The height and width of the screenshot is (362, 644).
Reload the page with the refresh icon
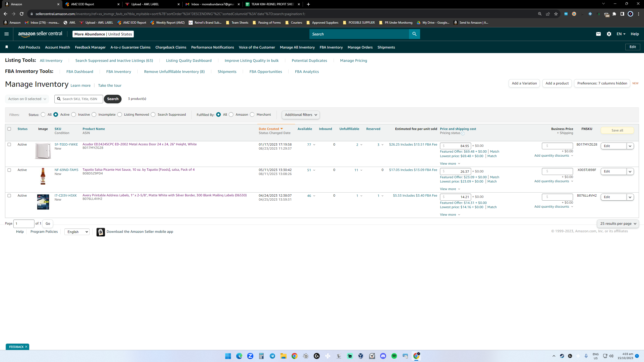click(22, 14)
